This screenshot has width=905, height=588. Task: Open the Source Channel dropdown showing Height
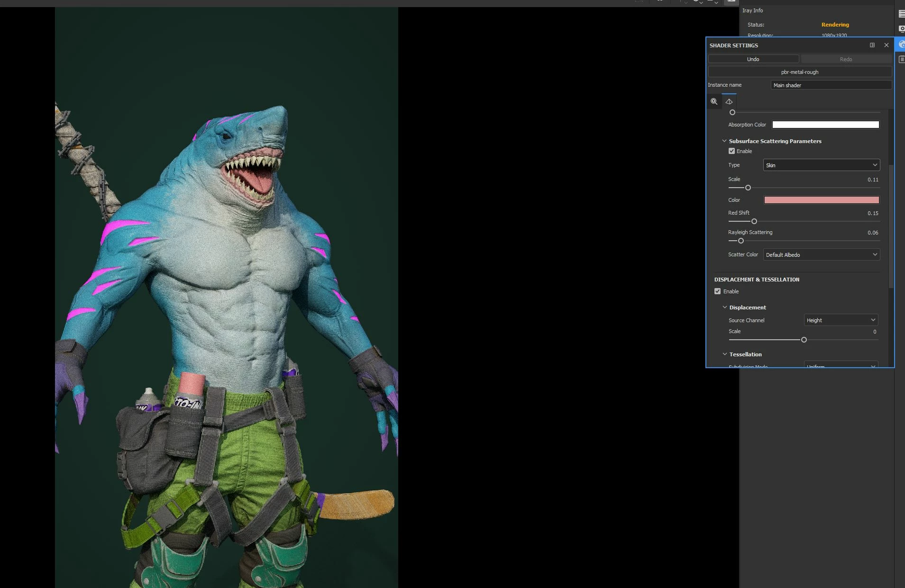click(841, 320)
